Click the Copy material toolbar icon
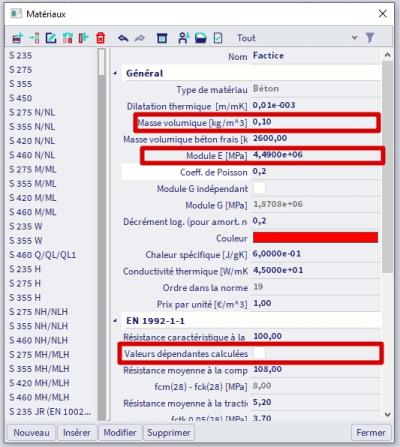400x447 pixels. (83, 38)
